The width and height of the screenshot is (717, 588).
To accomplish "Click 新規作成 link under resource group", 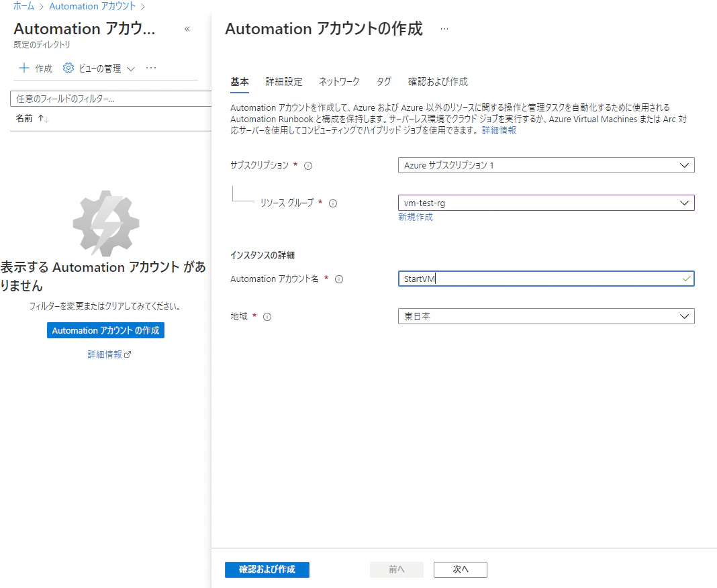I will pyautogui.click(x=415, y=217).
